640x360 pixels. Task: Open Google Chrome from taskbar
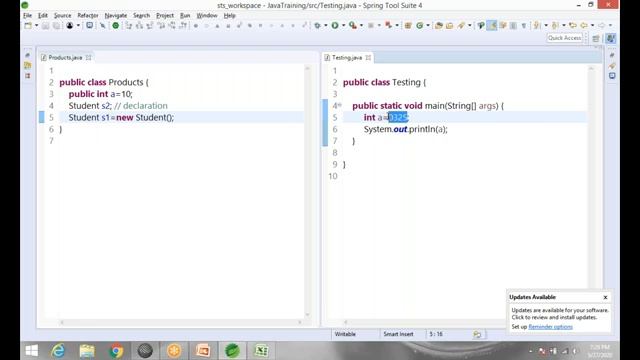pyautogui.click(x=116, y=351)
